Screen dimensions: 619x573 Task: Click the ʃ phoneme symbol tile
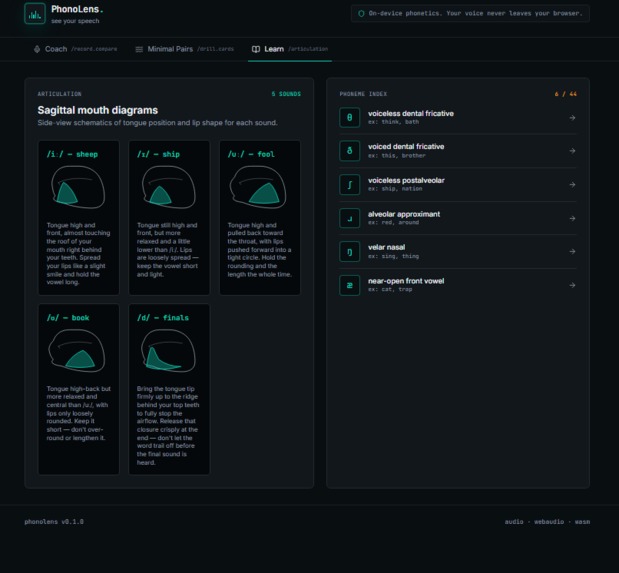(x=349, y=184)
